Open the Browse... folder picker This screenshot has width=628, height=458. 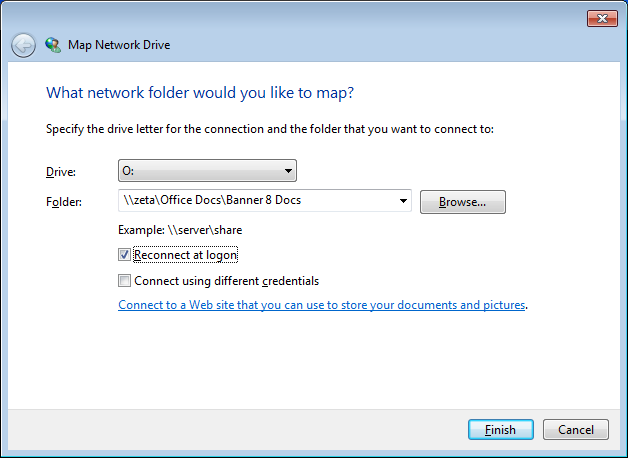pos(463,202)
